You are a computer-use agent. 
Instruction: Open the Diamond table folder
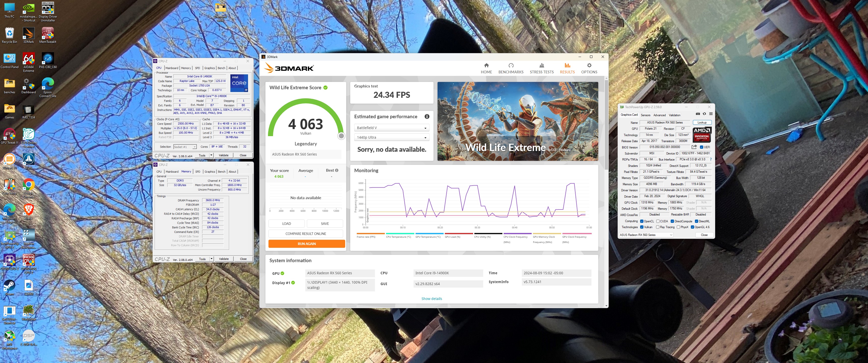[x=220, y=12]
